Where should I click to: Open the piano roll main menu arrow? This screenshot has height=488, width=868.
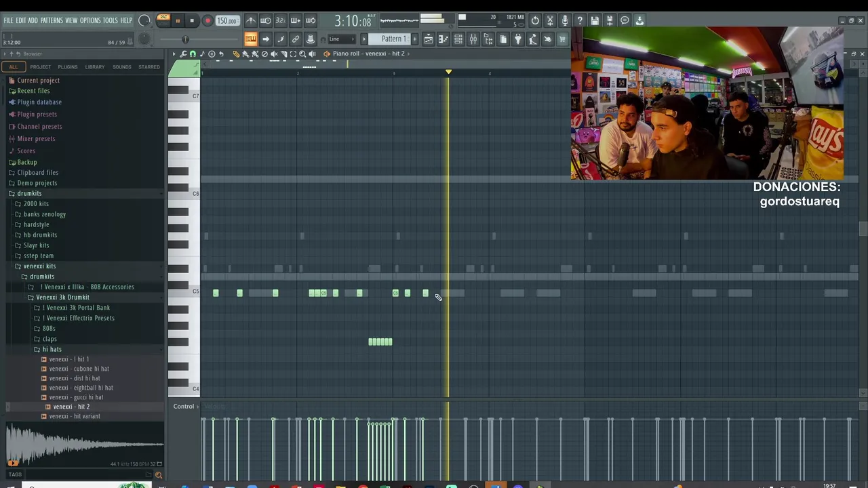pyautogui.click(x=174, y=54)
